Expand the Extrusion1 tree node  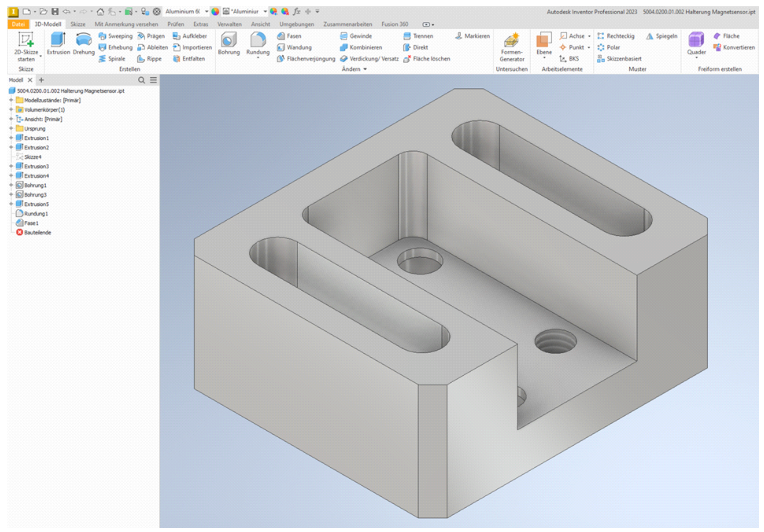point(11,138)
